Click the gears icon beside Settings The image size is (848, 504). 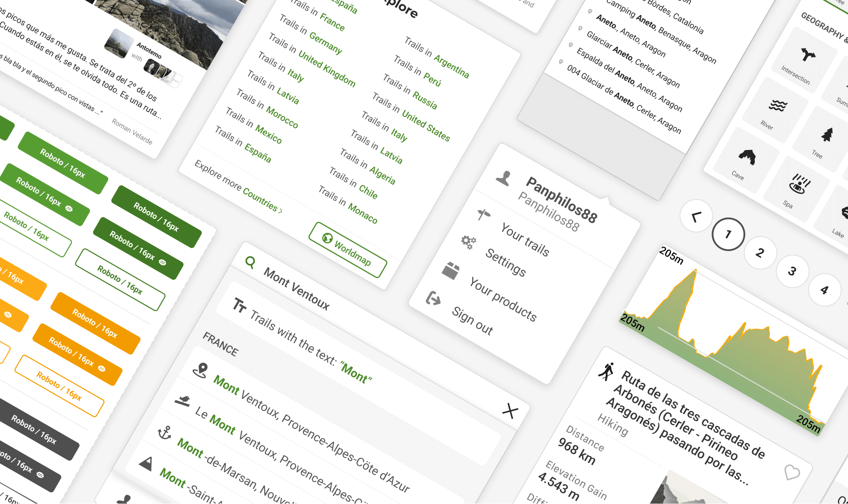tap(469, 242)
